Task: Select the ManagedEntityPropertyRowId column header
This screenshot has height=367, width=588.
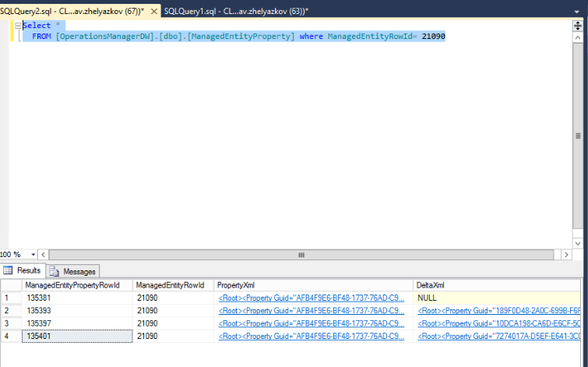Action: coord(72,286)
